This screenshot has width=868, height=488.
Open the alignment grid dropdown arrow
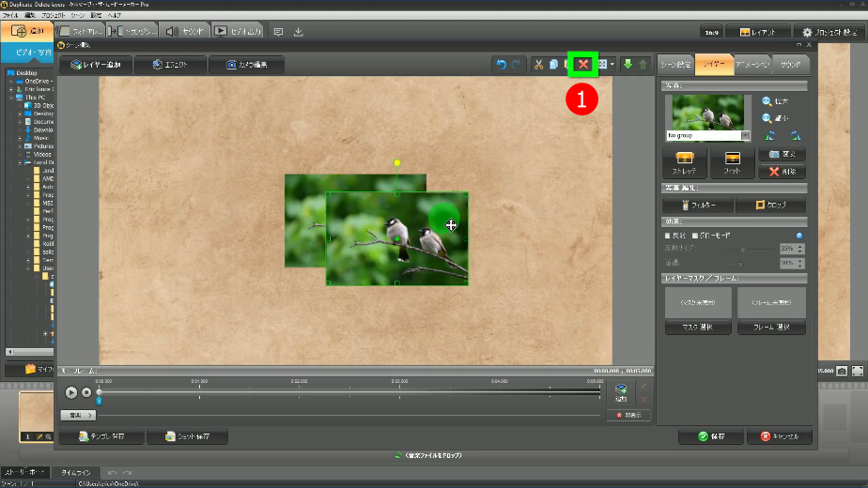(x=612, y=64)
